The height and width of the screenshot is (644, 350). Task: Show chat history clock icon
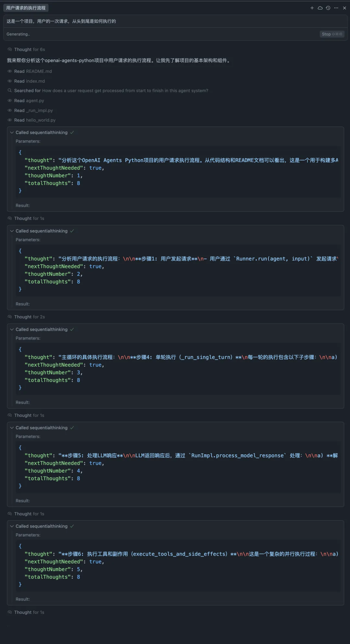click(328, 8)
